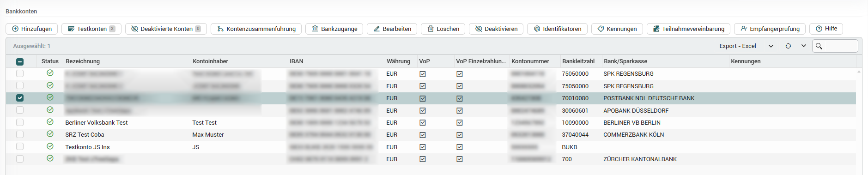
Task: Toggle VoP checkbox in Zürcher Kantonalbank row
Action: point(423,159)
